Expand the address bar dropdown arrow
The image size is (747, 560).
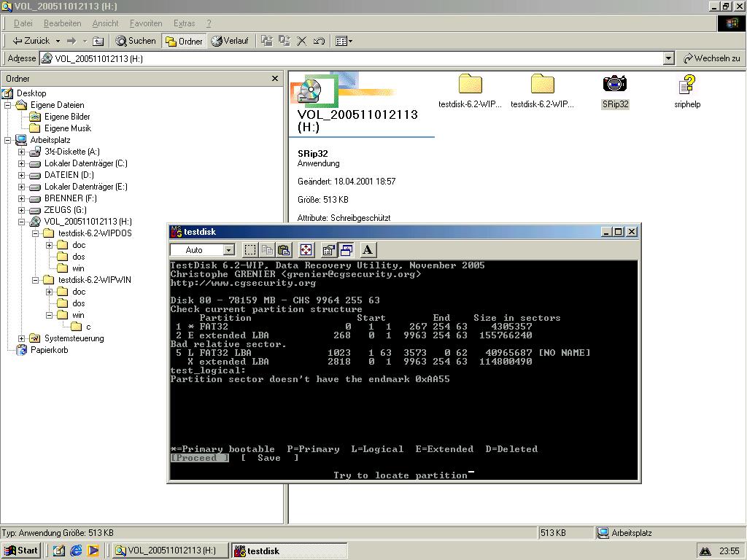pyautogui.click(x=669, y=58)
